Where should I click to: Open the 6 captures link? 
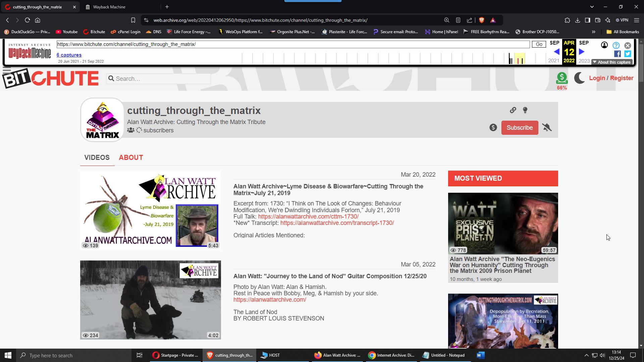click(69, 55)
